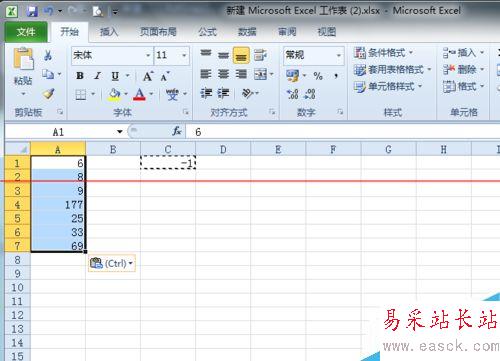Switch to the 插入 Insert tab
Viewport: 500px width, 361px height.
tap(109, 32)
